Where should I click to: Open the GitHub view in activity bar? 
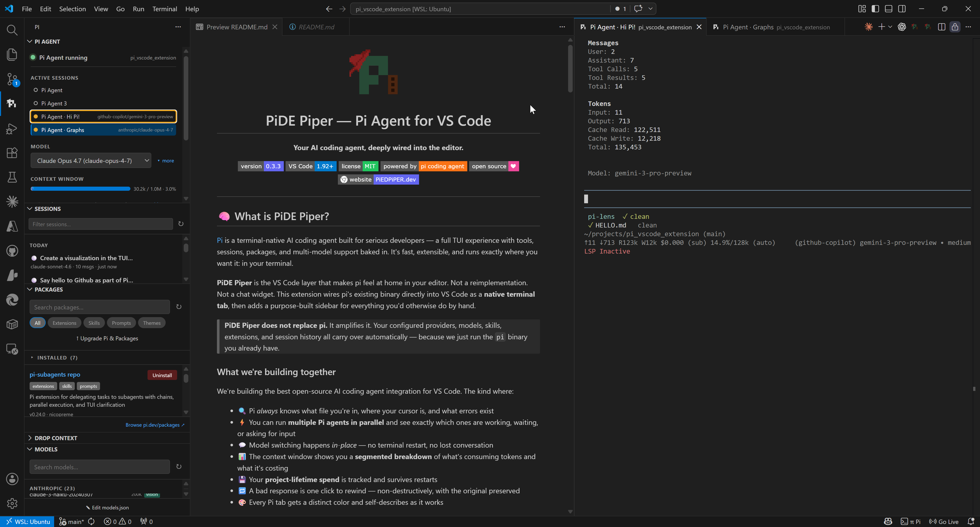coord(12,251)
